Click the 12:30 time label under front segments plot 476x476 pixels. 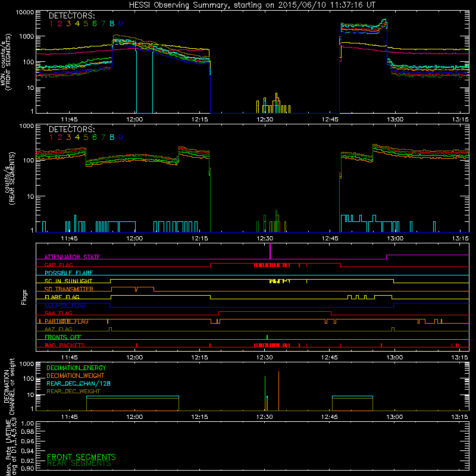click(x=265, y=120)
